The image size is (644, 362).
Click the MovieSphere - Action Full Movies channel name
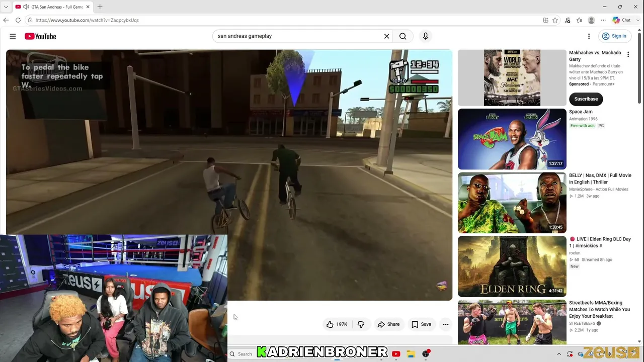click(x=599, y=190)
